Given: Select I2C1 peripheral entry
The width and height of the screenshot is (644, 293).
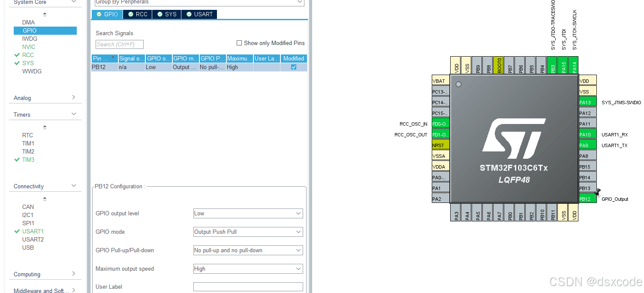Looking at the screenshot, I should (x=28, y=215).
